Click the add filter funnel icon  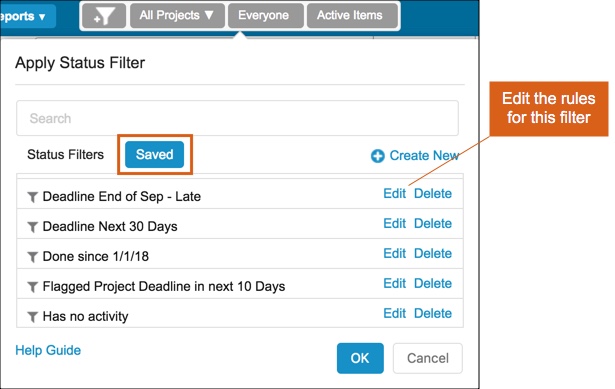(104, 16)
